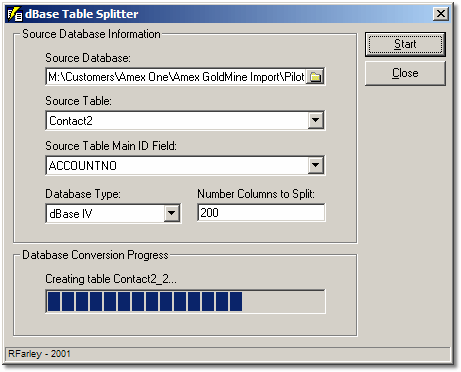Click the 'Database Type:' label

pos(83,194)
